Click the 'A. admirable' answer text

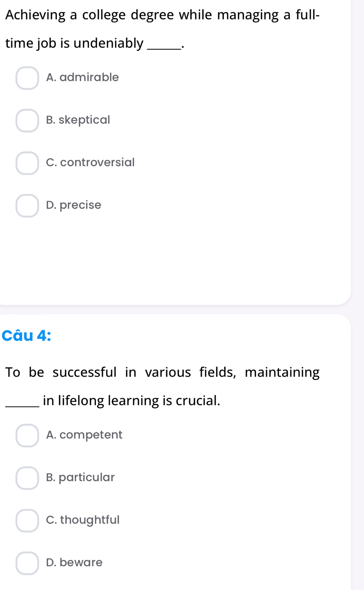pyautogui.click(x=82, y=77)
